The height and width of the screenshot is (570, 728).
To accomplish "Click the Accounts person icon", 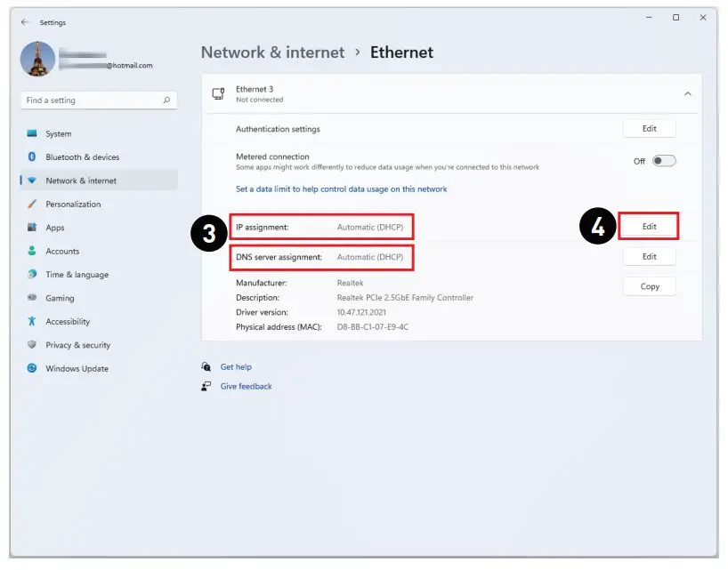I will 32,252.
